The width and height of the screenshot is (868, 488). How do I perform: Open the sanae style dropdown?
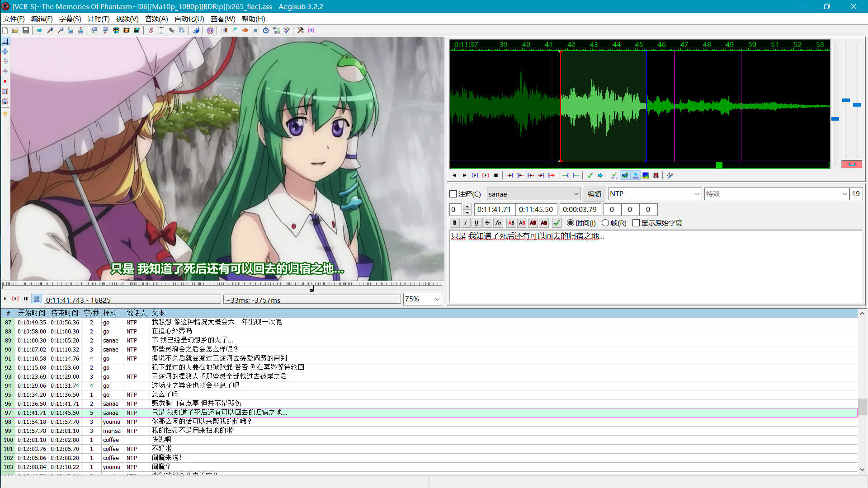point(533,194)
